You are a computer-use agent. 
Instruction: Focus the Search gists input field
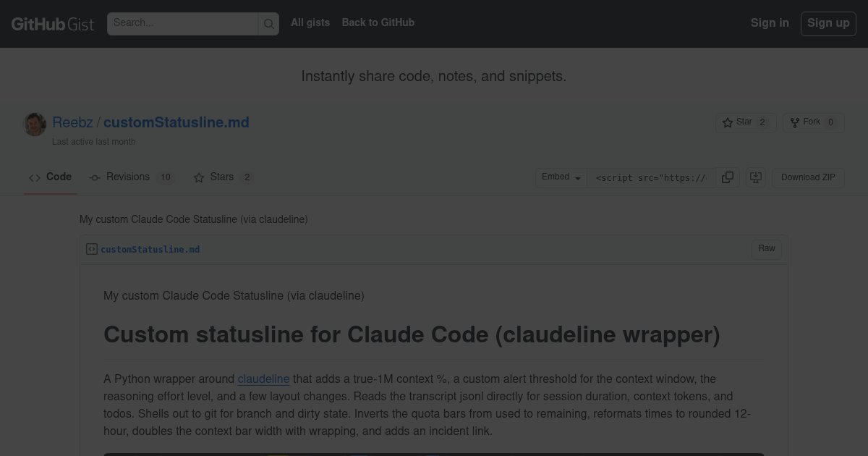[x=182, y=24]
